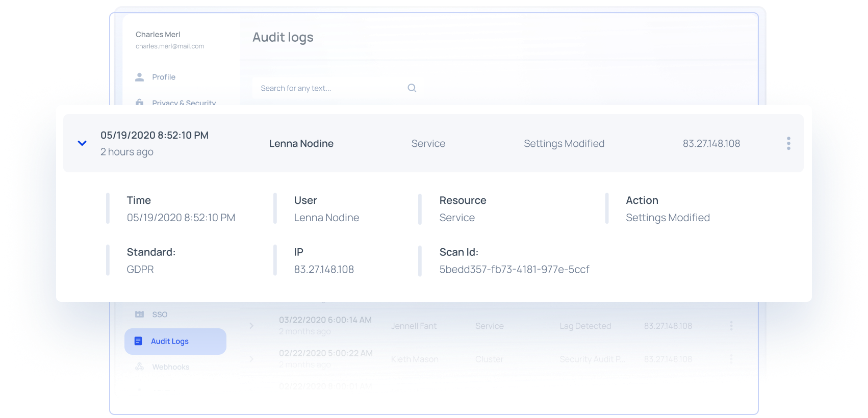This screenshot has height=418, width=868.
Task: Click the GDPR value under Standard
Action: coord(140,270)
